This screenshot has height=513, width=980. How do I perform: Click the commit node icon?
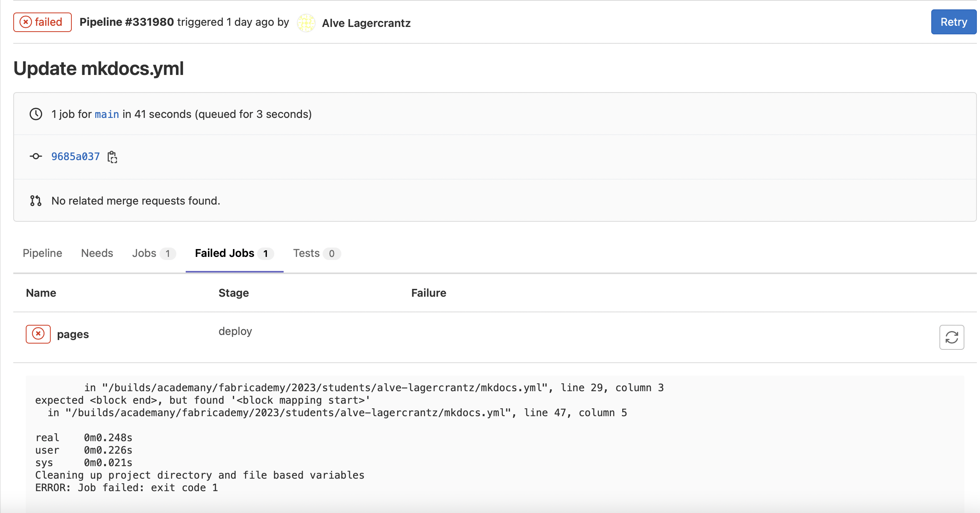[36, 156]
